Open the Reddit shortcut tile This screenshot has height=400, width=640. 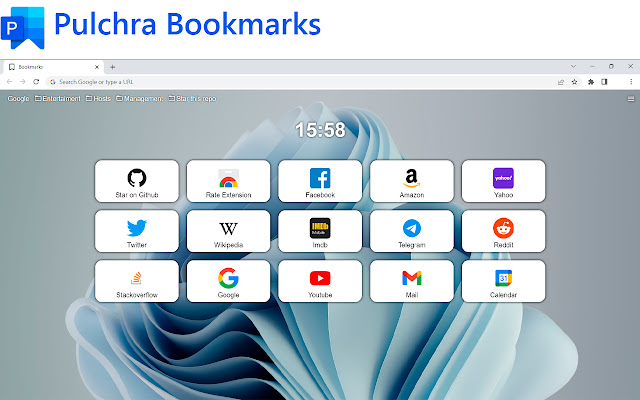click(503, 231)
